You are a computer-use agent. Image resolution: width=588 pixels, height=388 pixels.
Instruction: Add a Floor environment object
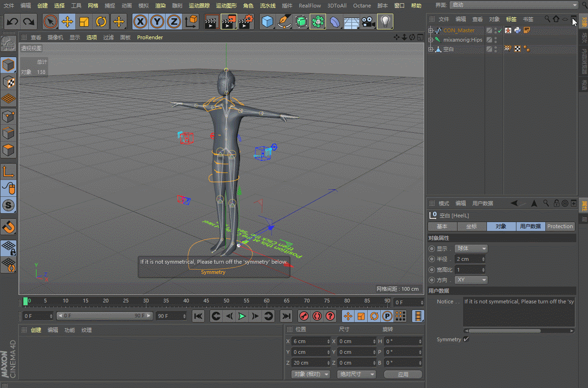(x=351, y=22)
